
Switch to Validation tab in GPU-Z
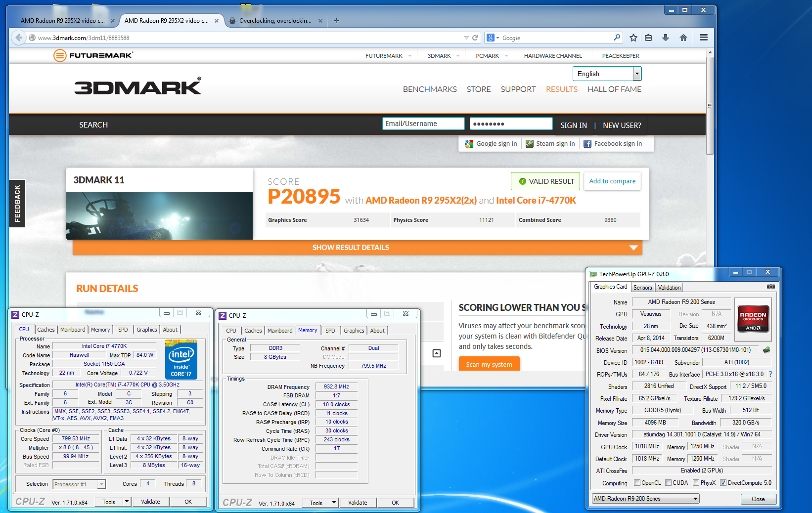[x=670, y=288]
